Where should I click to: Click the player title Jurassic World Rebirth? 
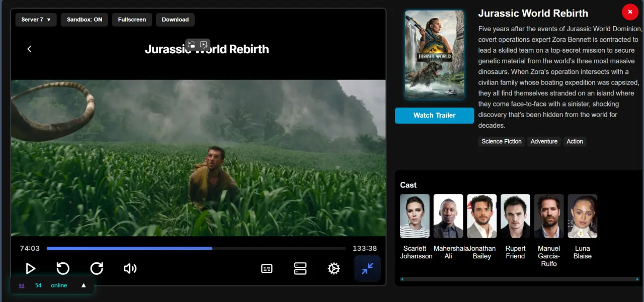(207, 49)
